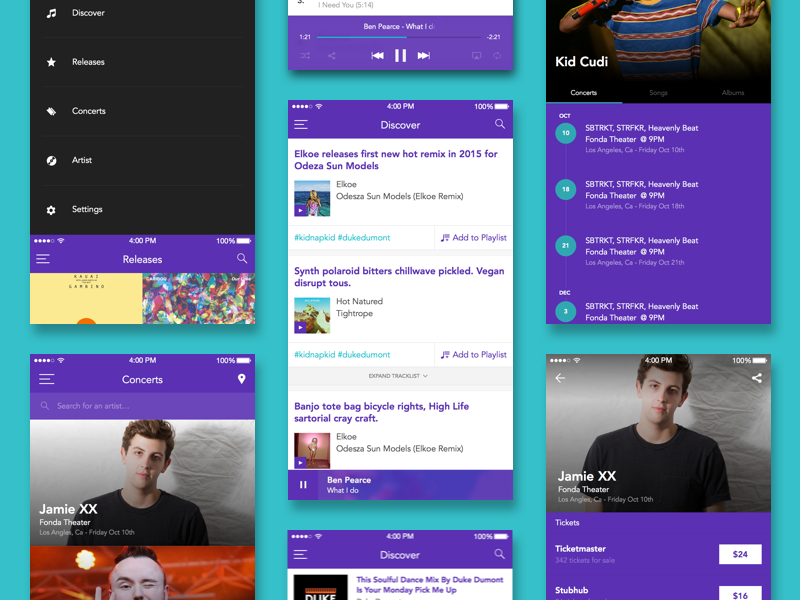Viewport: 800px width, 600px height.
Task: Tap search icon on Releases screen
Action: [x=242, y=259]
